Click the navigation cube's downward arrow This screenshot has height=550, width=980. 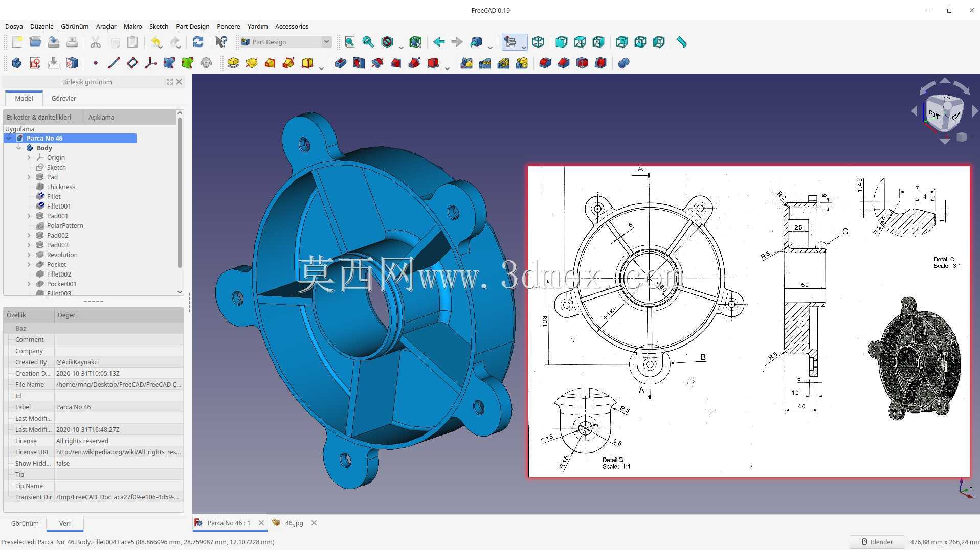945,141
